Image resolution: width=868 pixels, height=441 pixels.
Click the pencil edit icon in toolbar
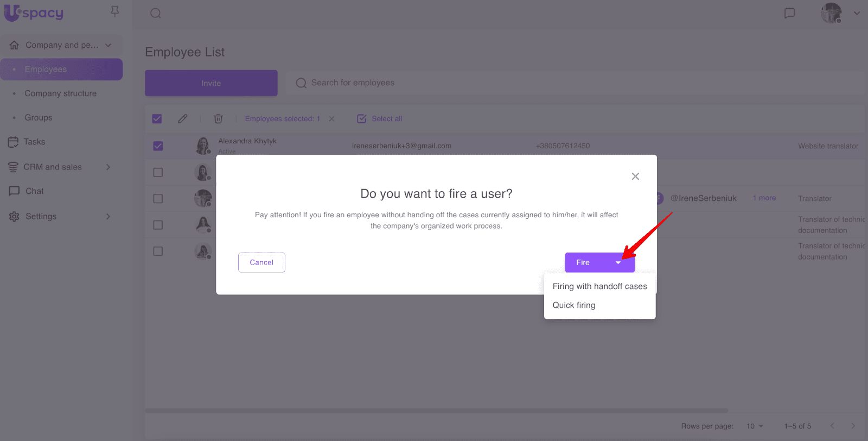point(183,118)
